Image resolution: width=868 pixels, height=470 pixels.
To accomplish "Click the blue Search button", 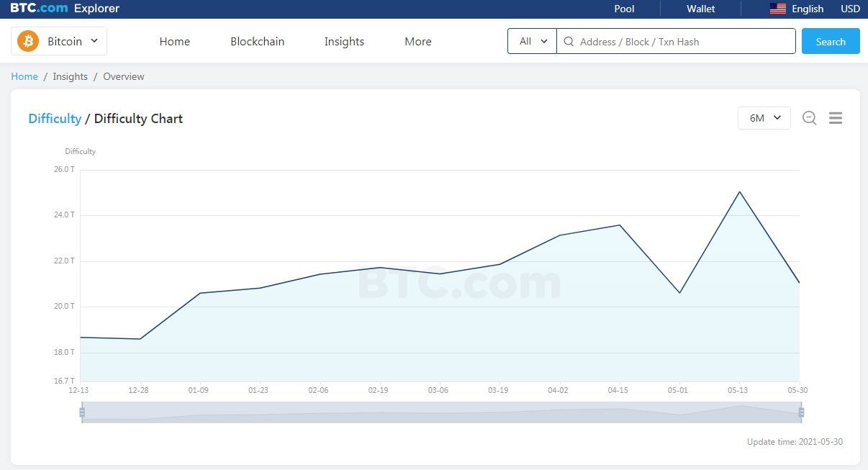I will [831, 41].
